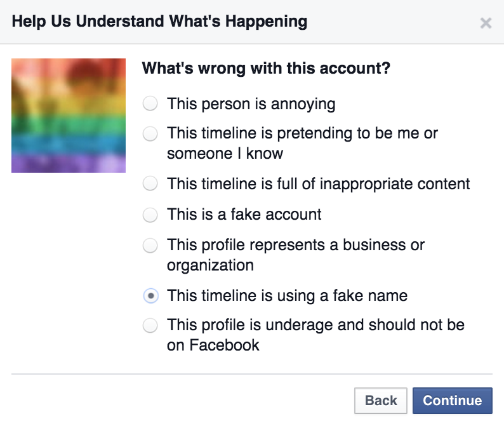The width and height of the screenshot is (504, 428).
Task: Click the selected fake name radio button
Action: tap(150, 295)
